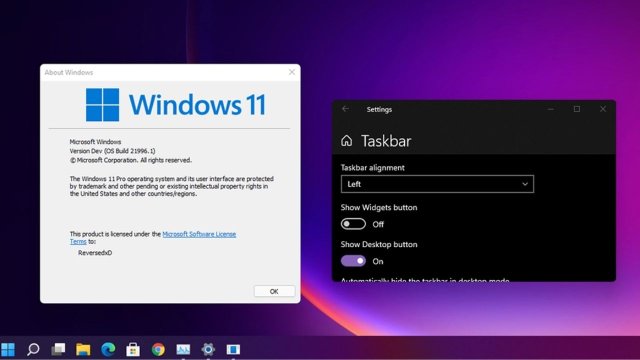Click the back arrow in Settings
Image resolution: width=640 pixels, height=360 pixels.
[345, 109]
